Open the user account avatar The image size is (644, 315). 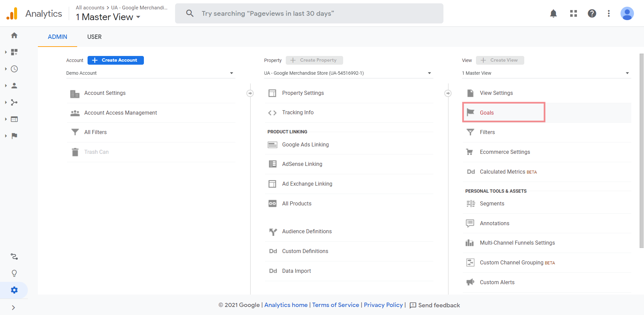(x=627, y=13)
